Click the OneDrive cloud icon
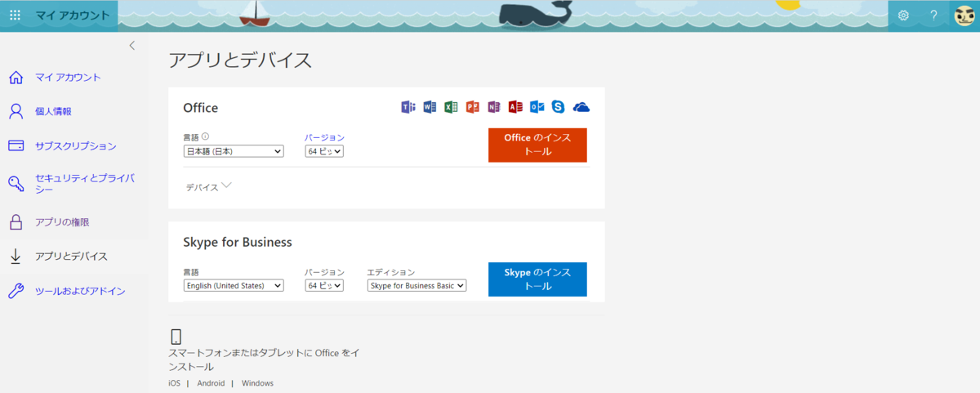The image size is (980, 393). point(581,107)
